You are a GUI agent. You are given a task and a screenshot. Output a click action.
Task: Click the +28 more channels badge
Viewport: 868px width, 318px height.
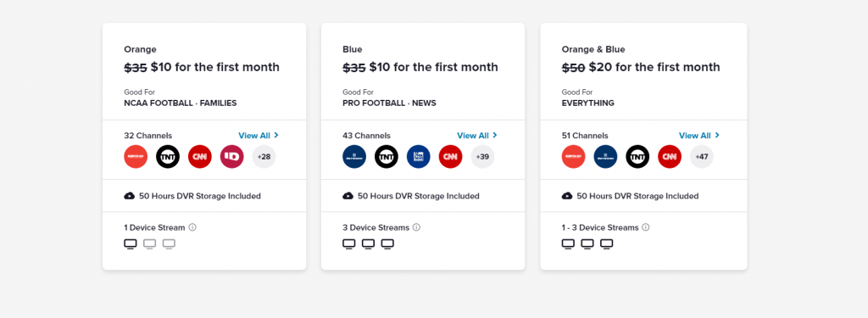[x=264, y=157]
